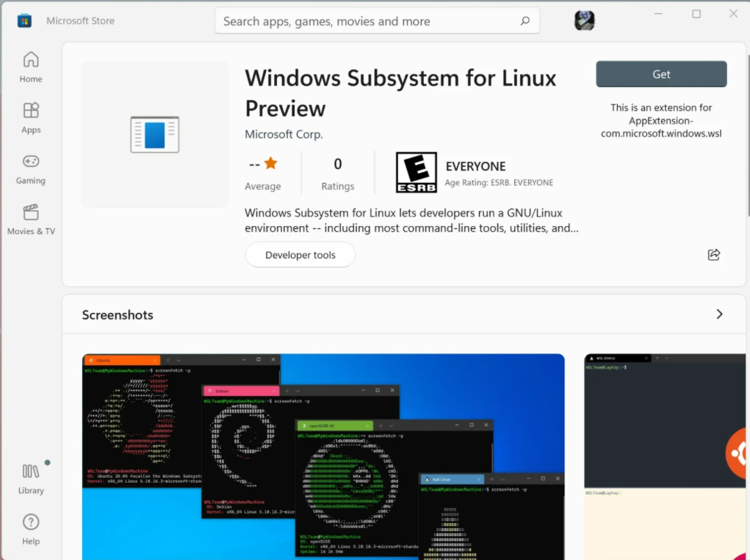The width and height of the screenshot is (750, 560).
Task: Open the Gaming section icon
Action: (31, 161)
